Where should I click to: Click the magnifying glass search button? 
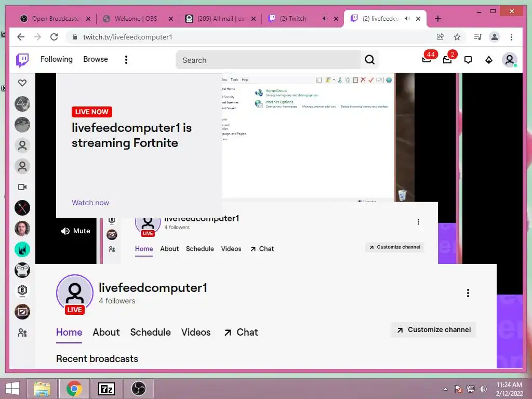pyautogui.click(x=369, y=60)
